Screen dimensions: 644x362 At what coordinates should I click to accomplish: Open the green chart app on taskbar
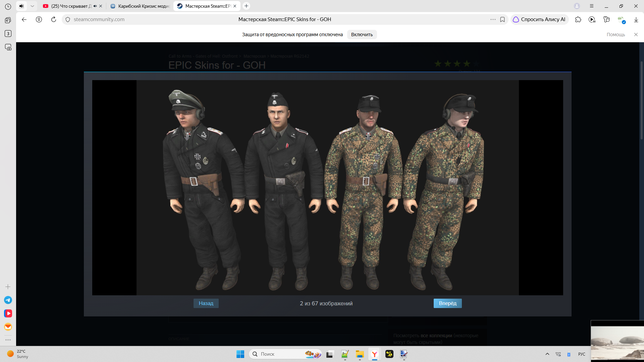pyautogui.click(x=345, y=354)
